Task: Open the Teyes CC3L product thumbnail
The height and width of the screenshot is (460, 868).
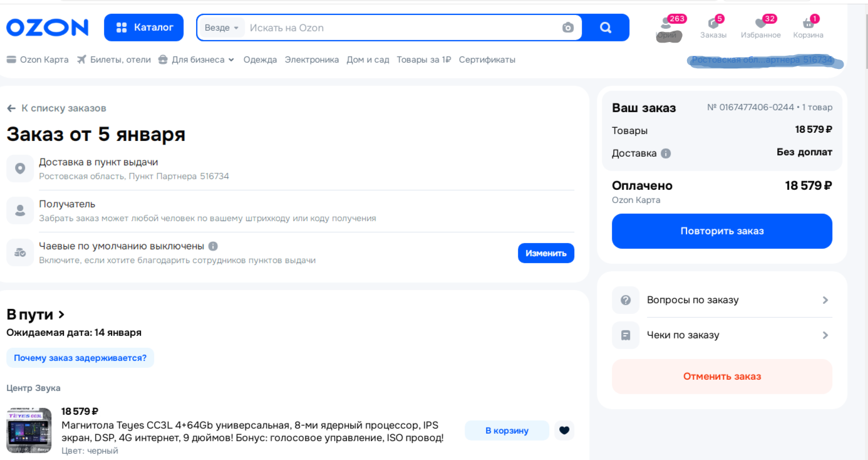Action: coord(29,431)
